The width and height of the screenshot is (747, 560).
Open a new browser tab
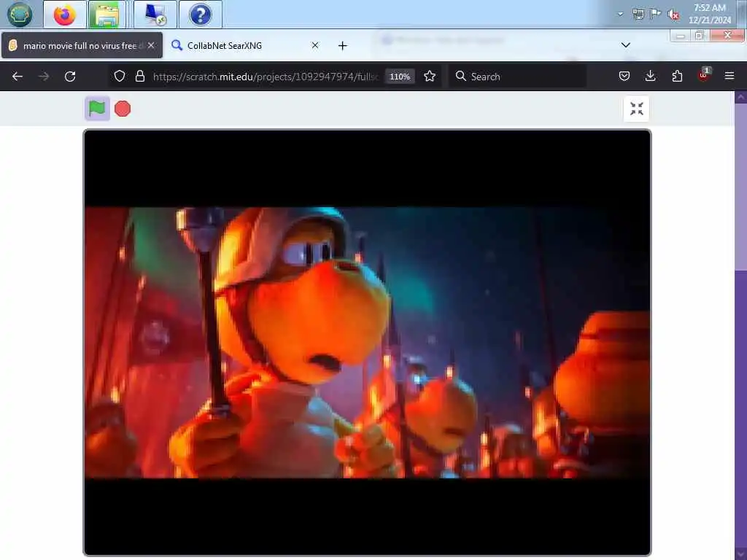point(343,46)
